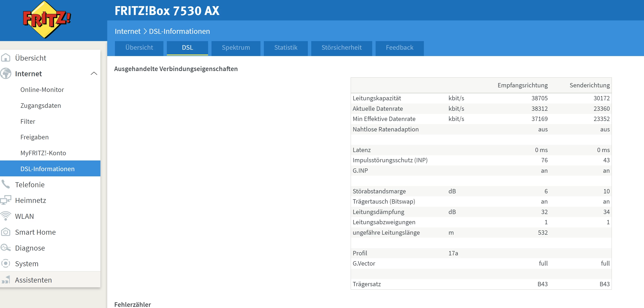Click the System gear icon

[5, 264]
